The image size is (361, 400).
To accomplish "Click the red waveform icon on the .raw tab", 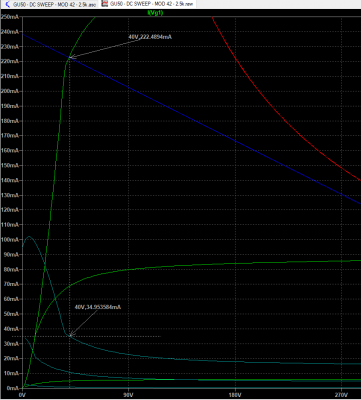I will coord(105,4).
